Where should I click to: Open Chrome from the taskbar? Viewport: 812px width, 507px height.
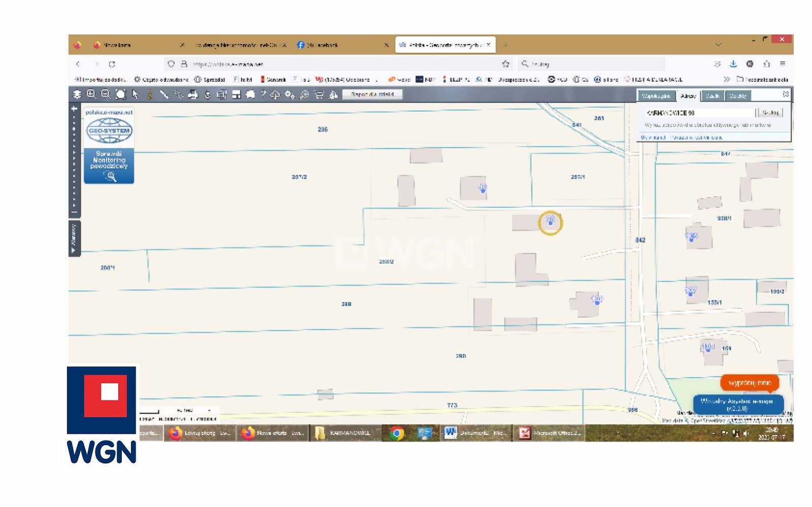397,433
